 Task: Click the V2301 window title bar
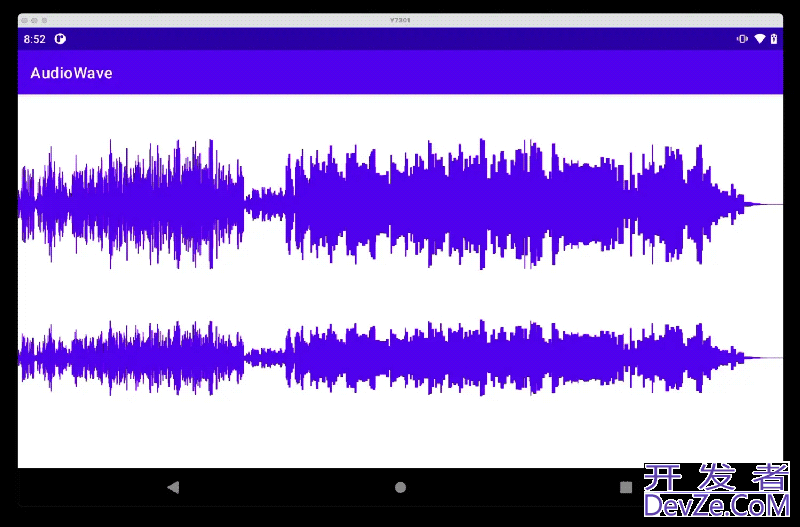click(x=400, y=19)
